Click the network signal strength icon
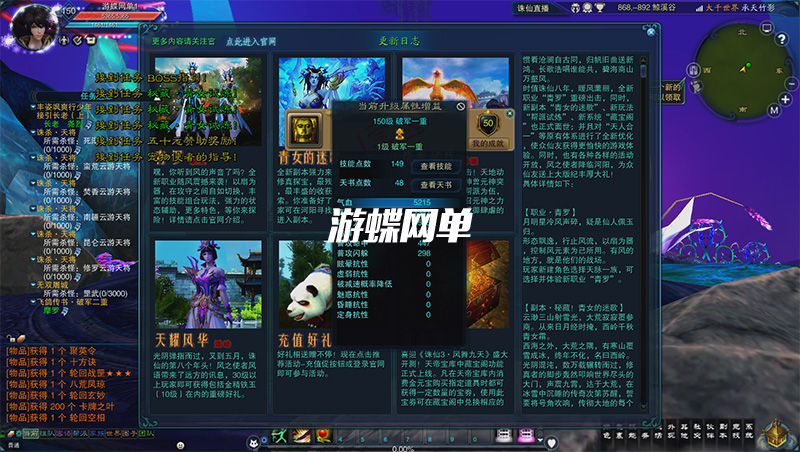800x452 pixels. tap(699, 8)
